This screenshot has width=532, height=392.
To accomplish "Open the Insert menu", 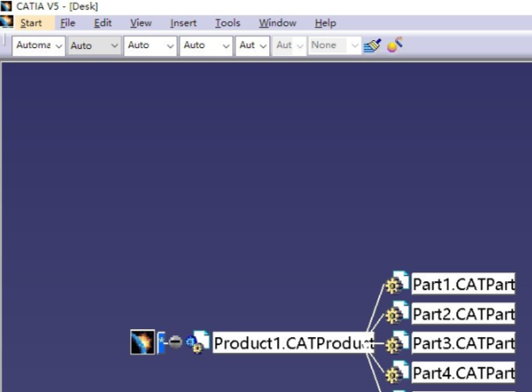I will (183, 23).
